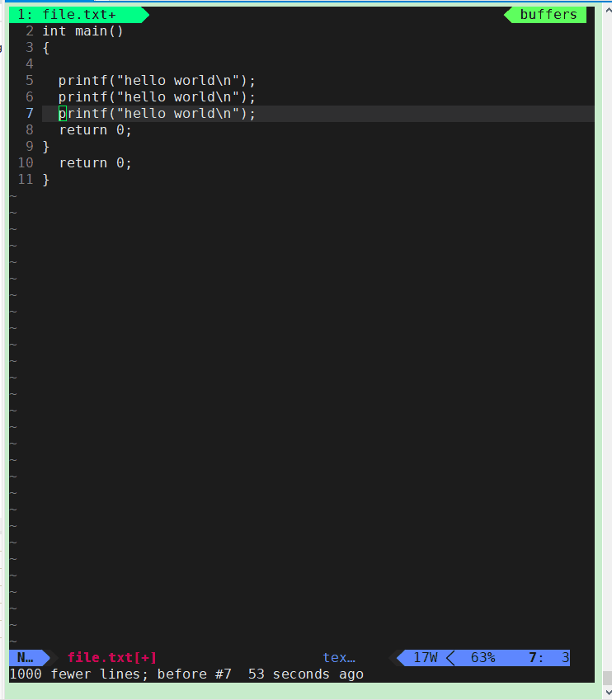Click return 0; on line 10
Screen dimensions: 612x700
click(96, 163)
